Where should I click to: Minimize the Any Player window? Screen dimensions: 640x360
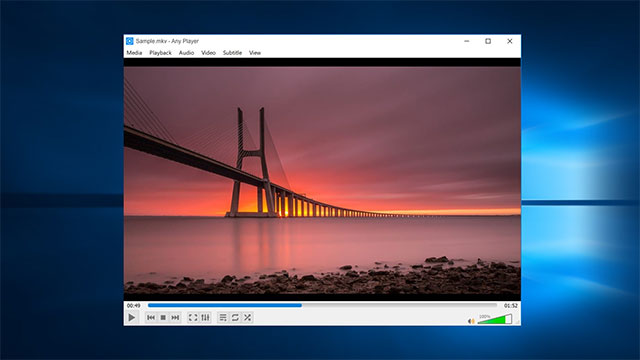[467, 41]
